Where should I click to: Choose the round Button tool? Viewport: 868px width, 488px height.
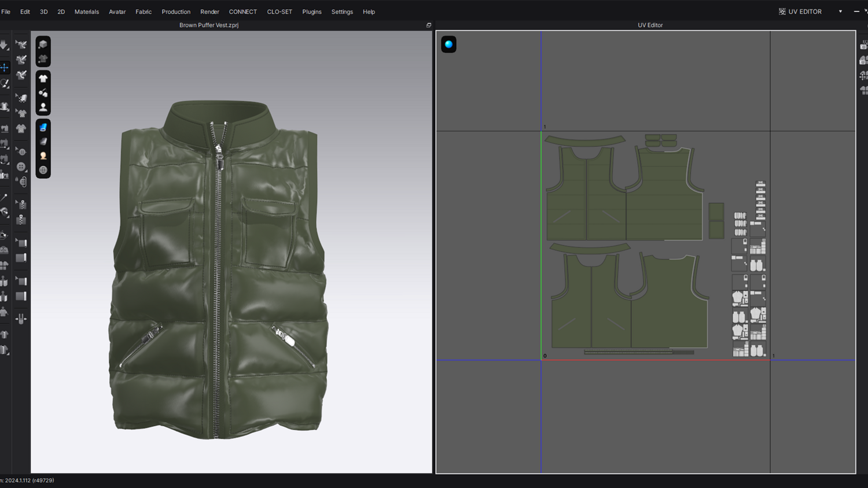pos(21,167)
